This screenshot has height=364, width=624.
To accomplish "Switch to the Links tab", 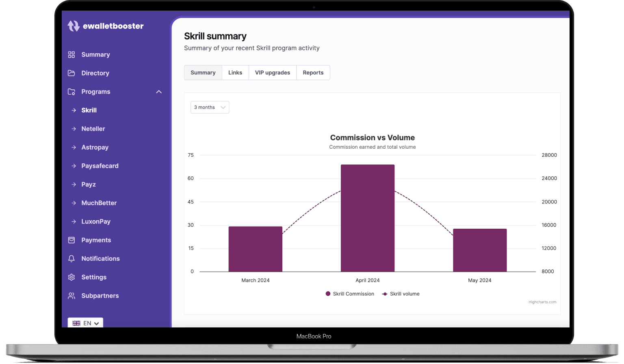I will click(235, 73).
